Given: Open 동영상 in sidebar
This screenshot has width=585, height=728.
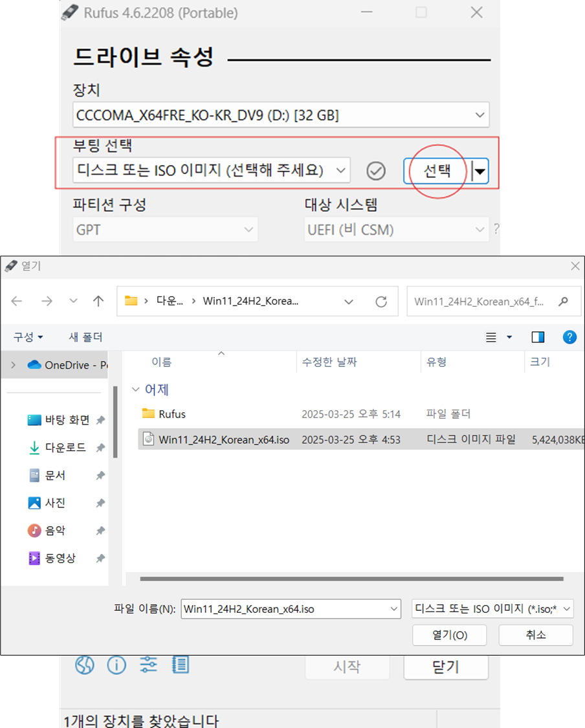Looking at the screenshot, I should [x=65, y=558].
